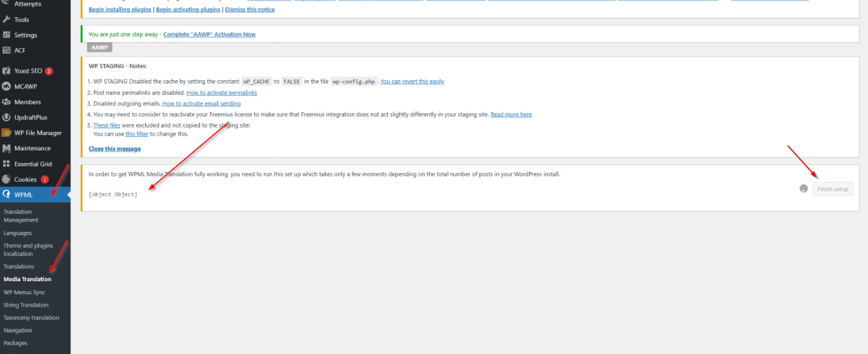Click the AAWP grey label button
The image size is (868, 354).
pyautogui.click(x=99, y=47)
